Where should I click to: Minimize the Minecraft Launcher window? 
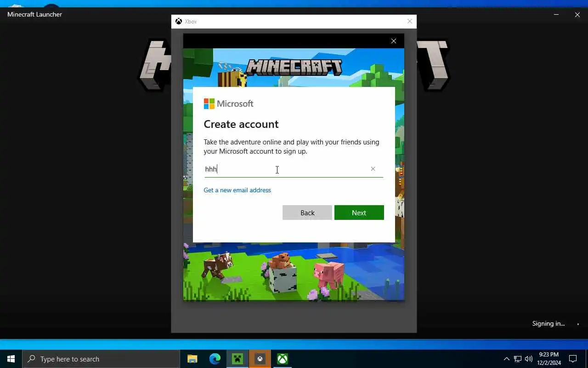pos(556,14)
